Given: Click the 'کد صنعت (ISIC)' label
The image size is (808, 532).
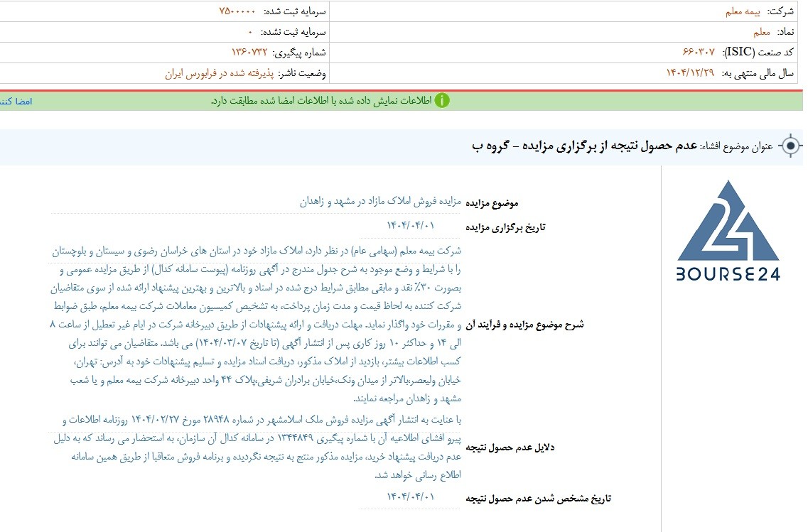Looking at the screenshot, I should click(758, 52).
